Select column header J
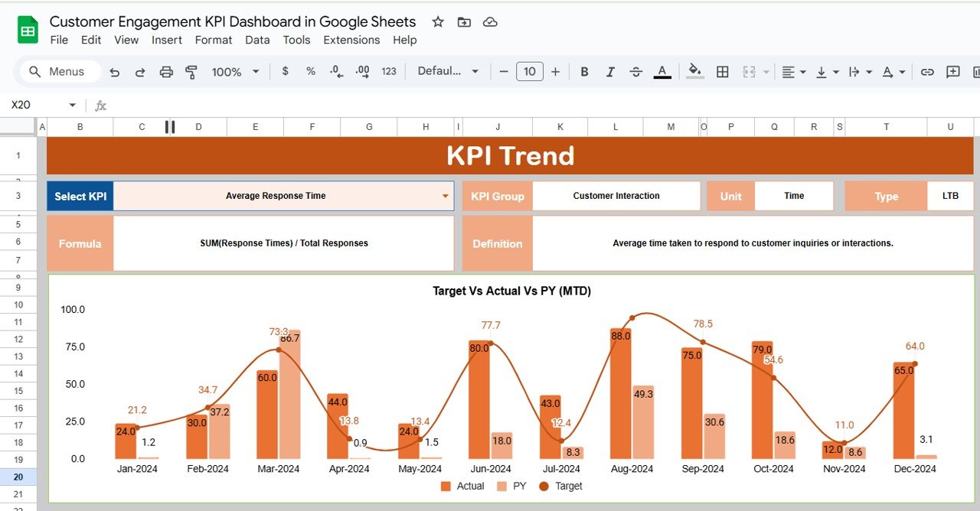 point(498,127)
